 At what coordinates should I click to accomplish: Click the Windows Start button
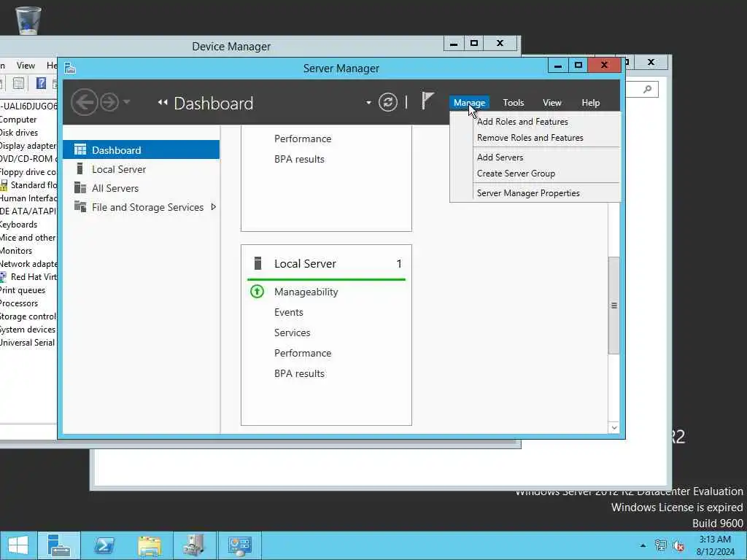tap(18, 545)
